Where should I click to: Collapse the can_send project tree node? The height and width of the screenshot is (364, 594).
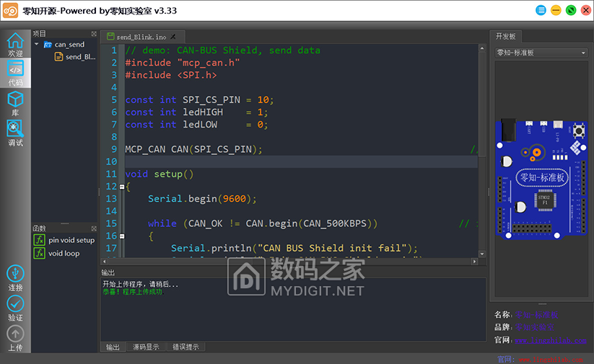click(x=37, y=45)
